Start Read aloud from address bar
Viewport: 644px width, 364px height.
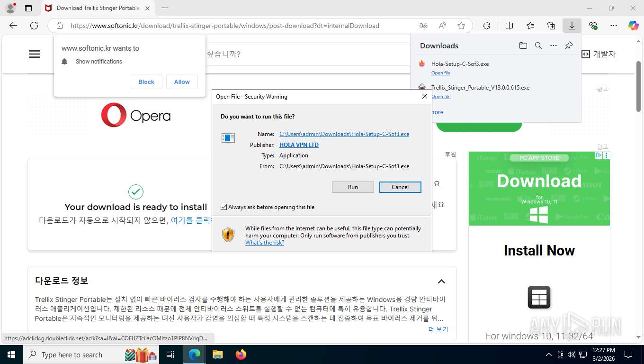pyautogui.click(x=442, y=26)
